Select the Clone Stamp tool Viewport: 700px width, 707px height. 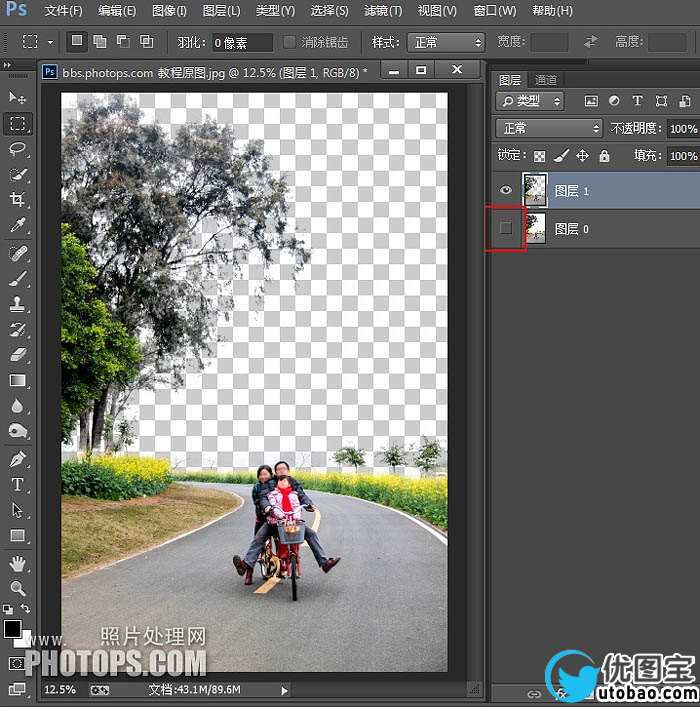tap(17, 304)
